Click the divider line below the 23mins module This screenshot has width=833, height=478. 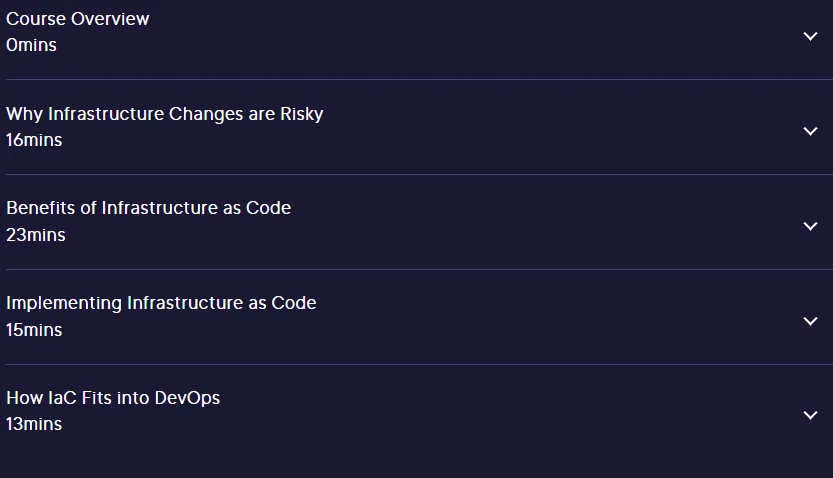click(419, 269)
